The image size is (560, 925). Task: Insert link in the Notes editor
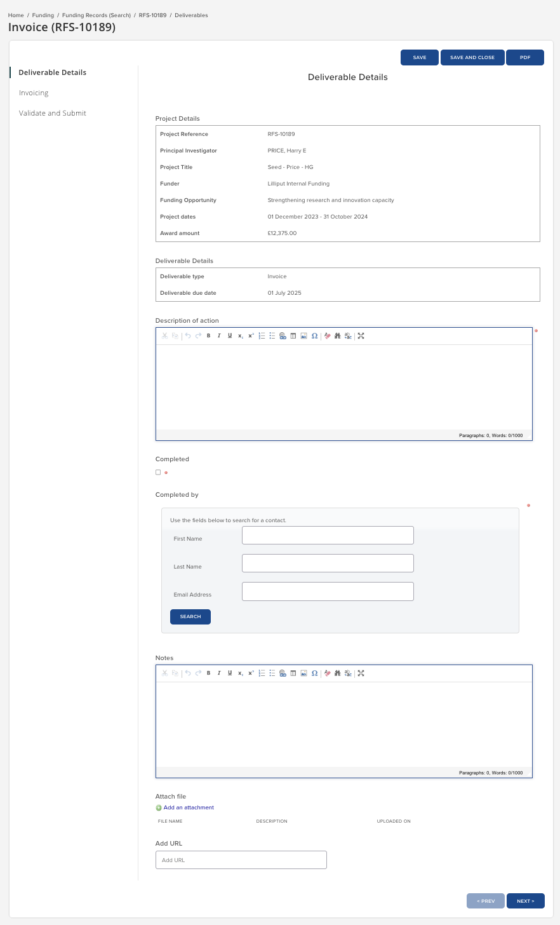[x=283, y=673]
